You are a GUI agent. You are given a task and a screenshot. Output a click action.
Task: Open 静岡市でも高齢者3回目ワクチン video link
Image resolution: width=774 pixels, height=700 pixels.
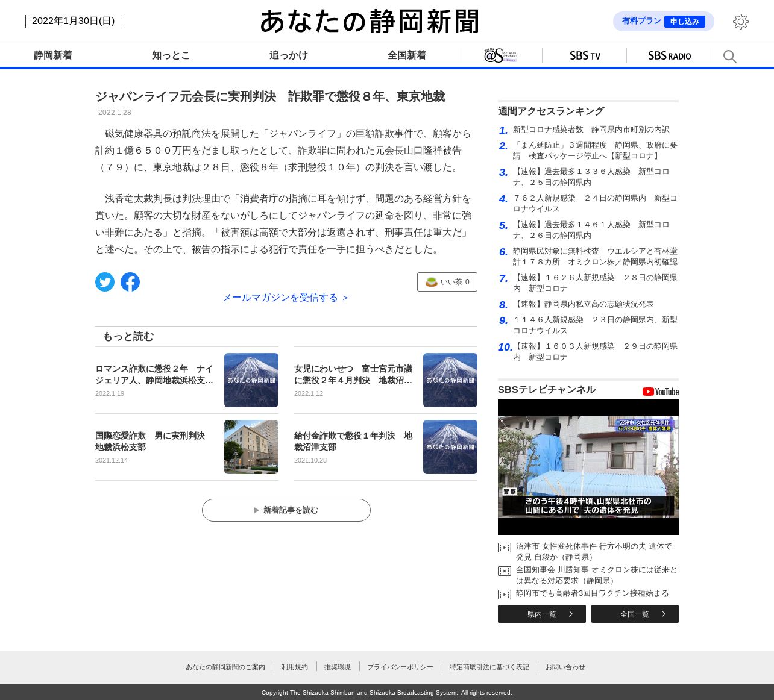(593, 593)
